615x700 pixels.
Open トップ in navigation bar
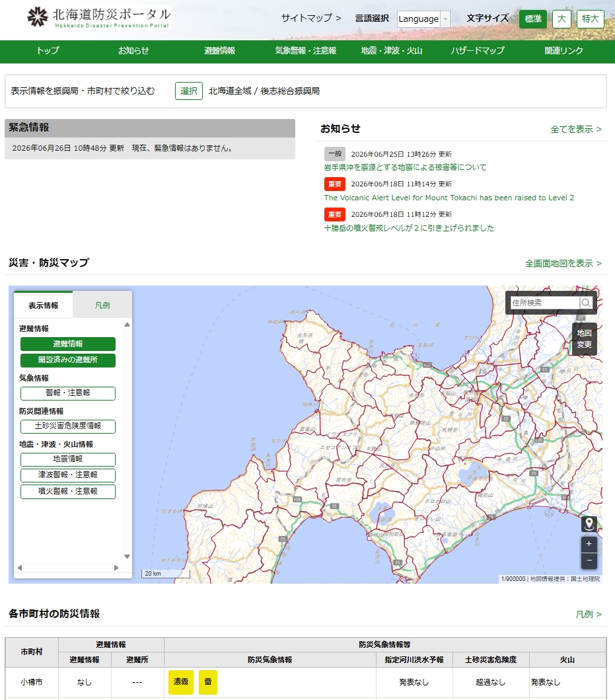tap(48, 51)
